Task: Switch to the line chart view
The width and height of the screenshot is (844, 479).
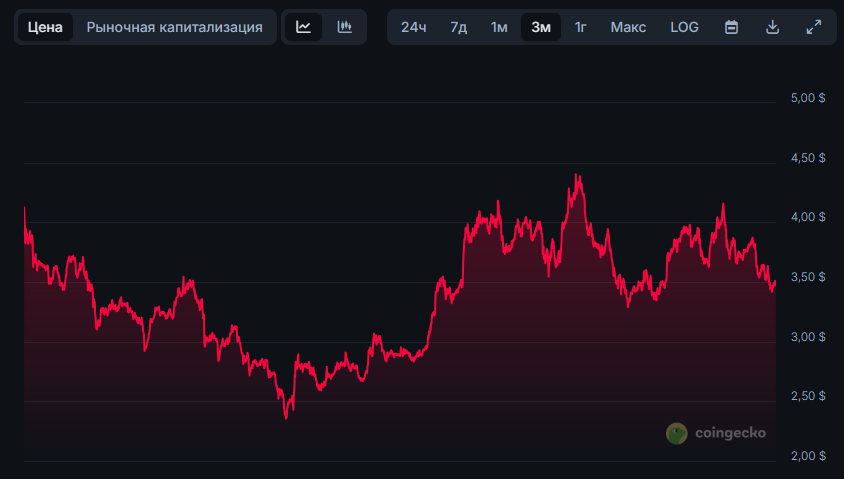Action: pyautogui.click(x=303, y=27)
